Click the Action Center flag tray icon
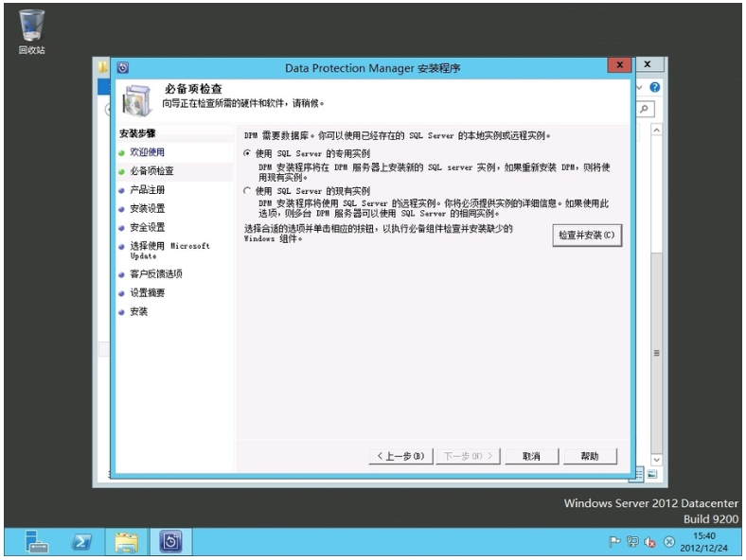 [x=614, y=541]
